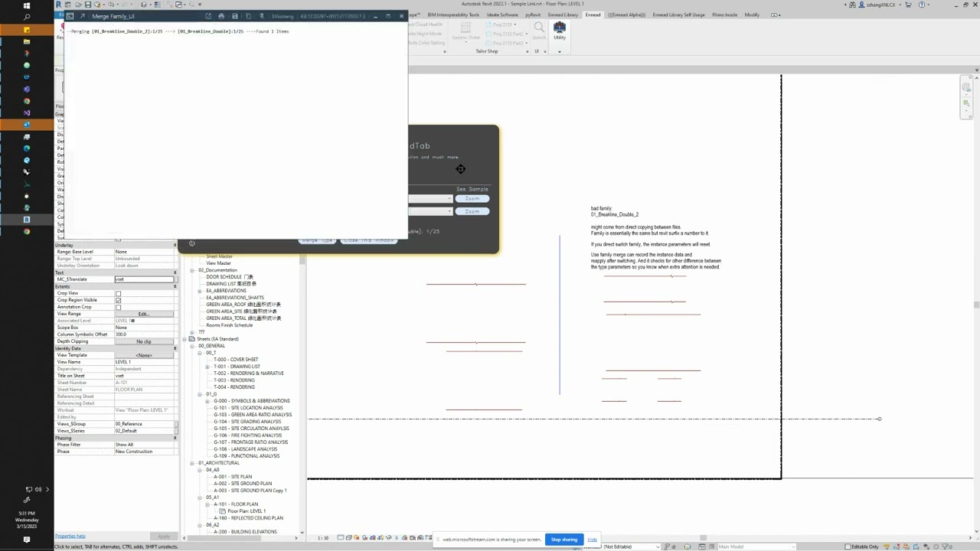Open the Properties help link
The image size is (980, 551).
70,536
